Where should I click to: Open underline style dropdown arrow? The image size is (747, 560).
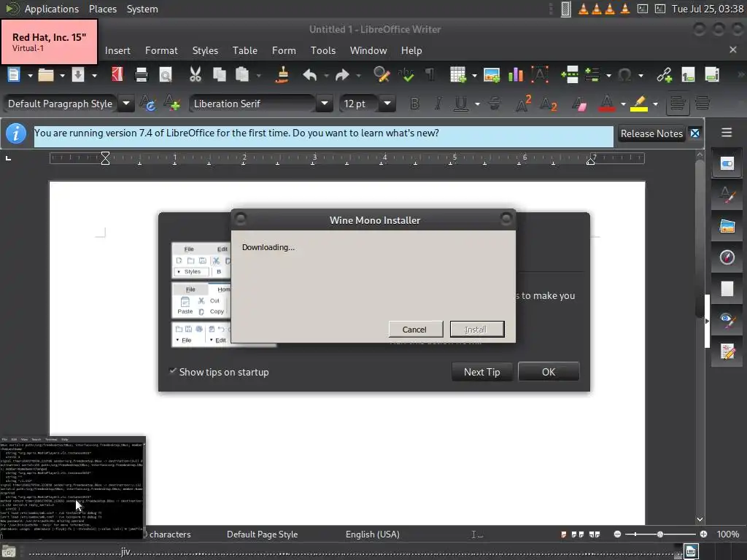click(477, 104)
